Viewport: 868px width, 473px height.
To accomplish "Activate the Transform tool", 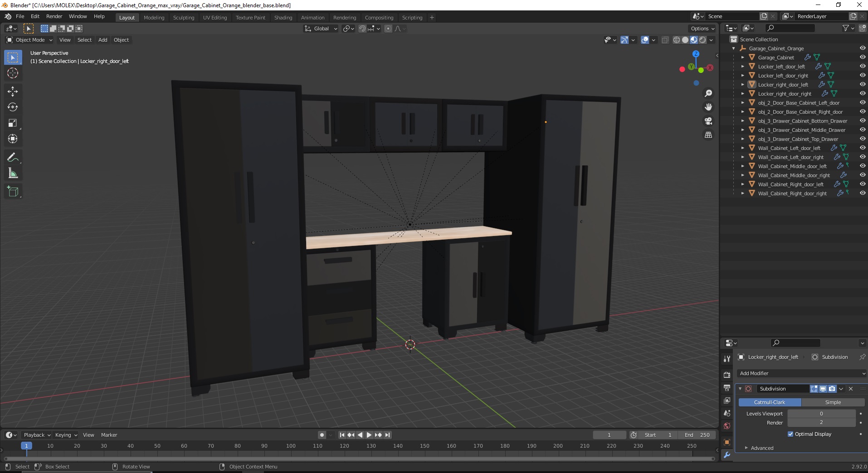I will point(13,139).
